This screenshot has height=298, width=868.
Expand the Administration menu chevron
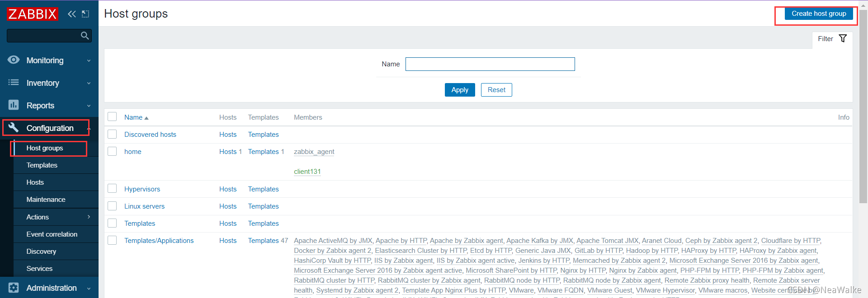tap(89, 289)
